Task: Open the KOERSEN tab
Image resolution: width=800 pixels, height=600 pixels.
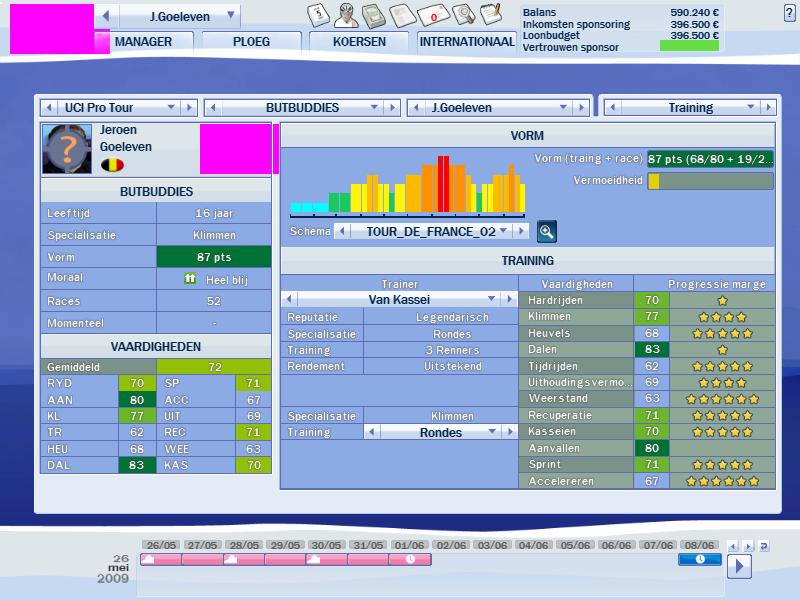Action: click(360, 42)
